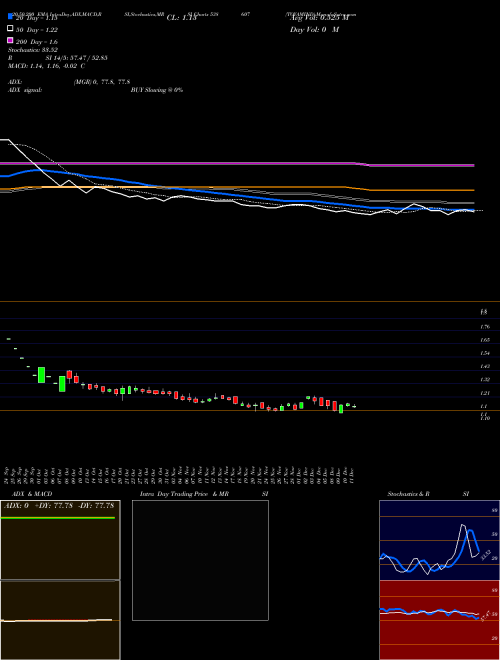Click the magenta 200 Day moving average line
500x660 pixels.
[x=237, y=163]
